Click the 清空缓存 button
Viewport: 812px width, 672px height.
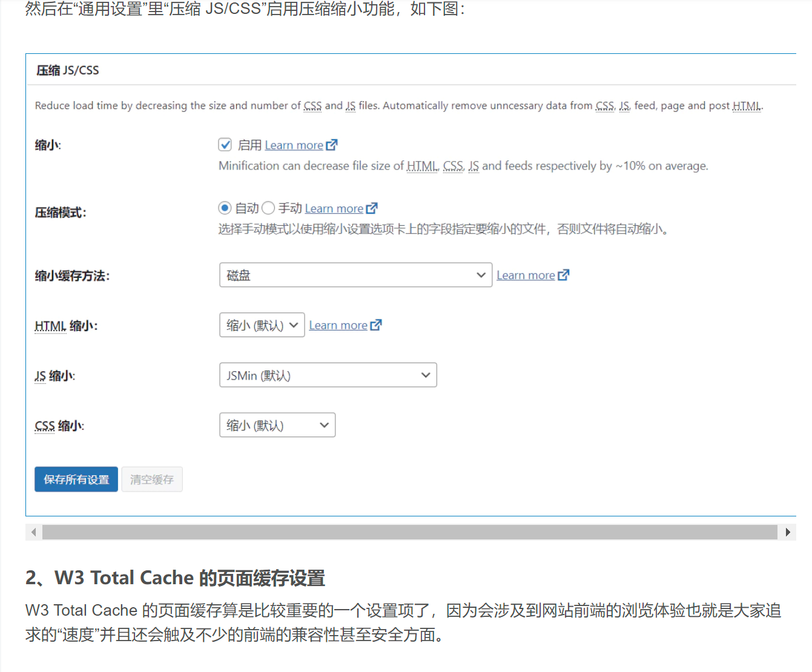[152, 479]
